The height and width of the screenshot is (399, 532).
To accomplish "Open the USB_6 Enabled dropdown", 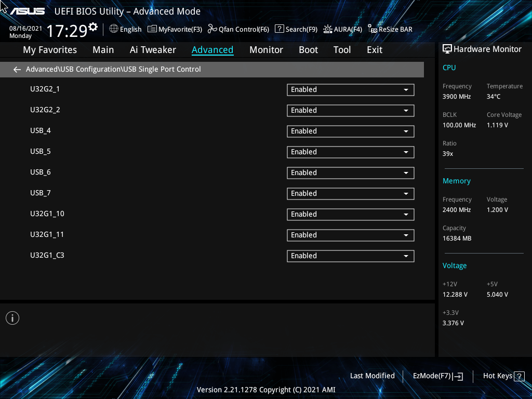I will (x=351, y=173).
